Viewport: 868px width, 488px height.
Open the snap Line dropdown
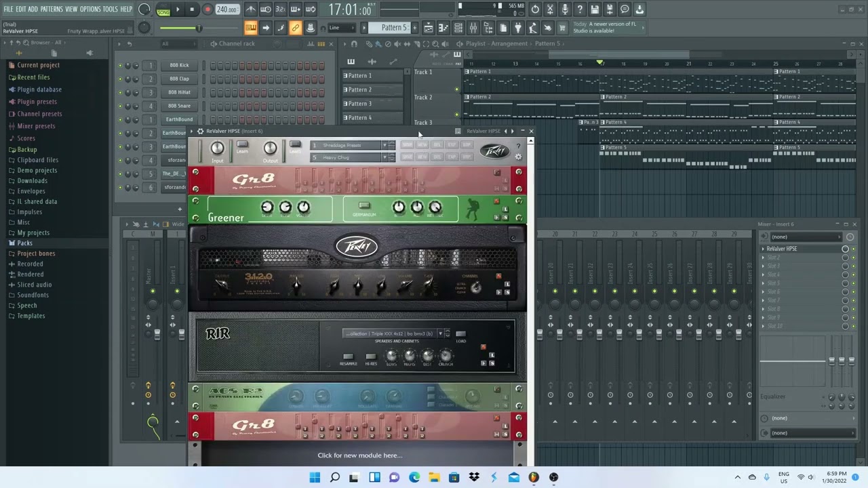(x=341, y=28)
